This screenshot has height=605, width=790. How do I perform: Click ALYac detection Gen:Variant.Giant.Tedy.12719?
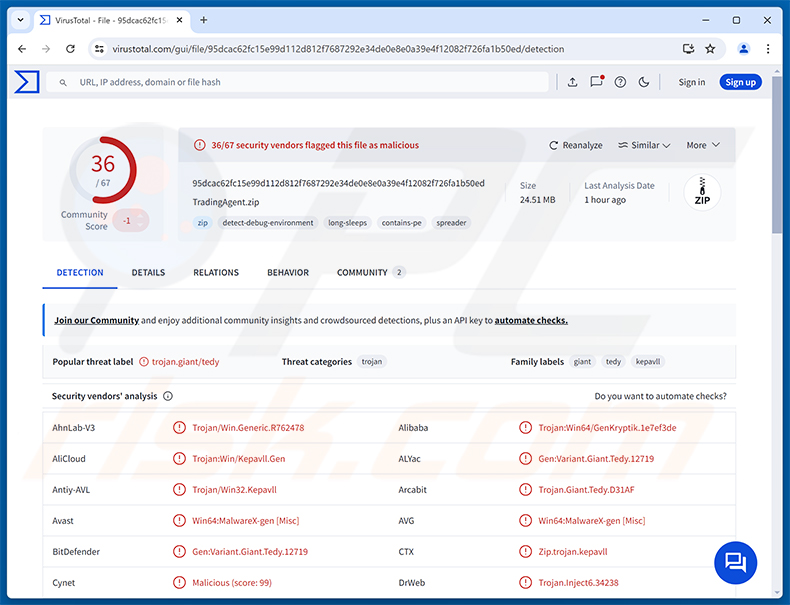tap(596, 459)
